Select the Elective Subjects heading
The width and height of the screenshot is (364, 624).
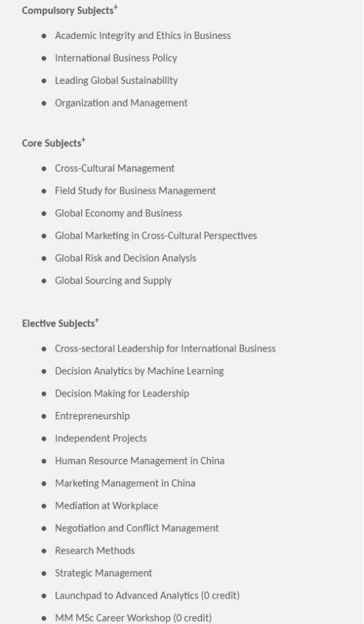pos(60,323)
